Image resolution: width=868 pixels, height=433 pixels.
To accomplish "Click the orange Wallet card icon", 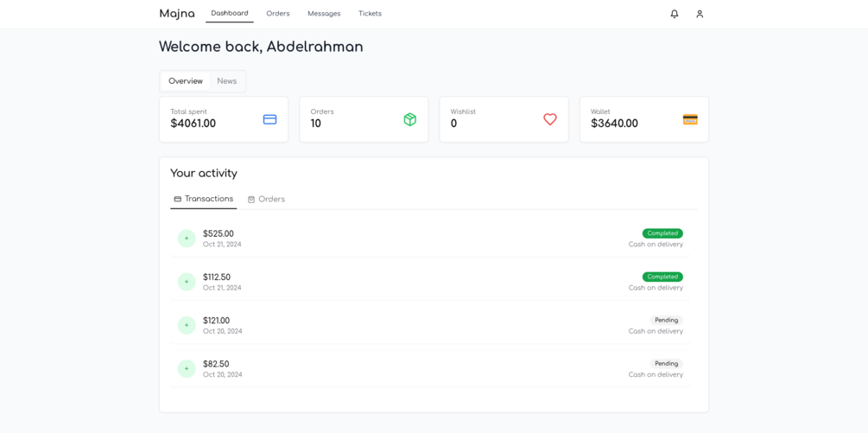I will pos(690,119).
